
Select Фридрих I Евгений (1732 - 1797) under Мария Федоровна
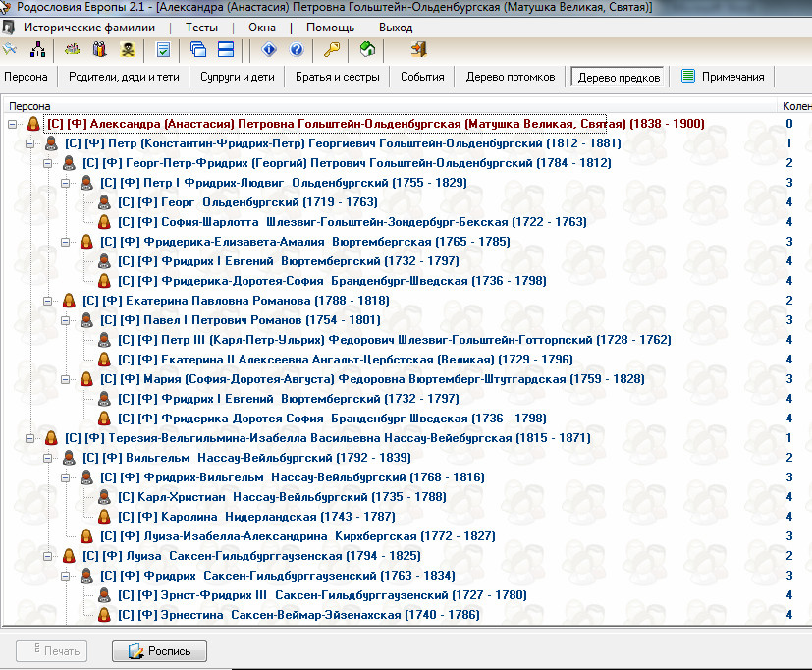289,399
